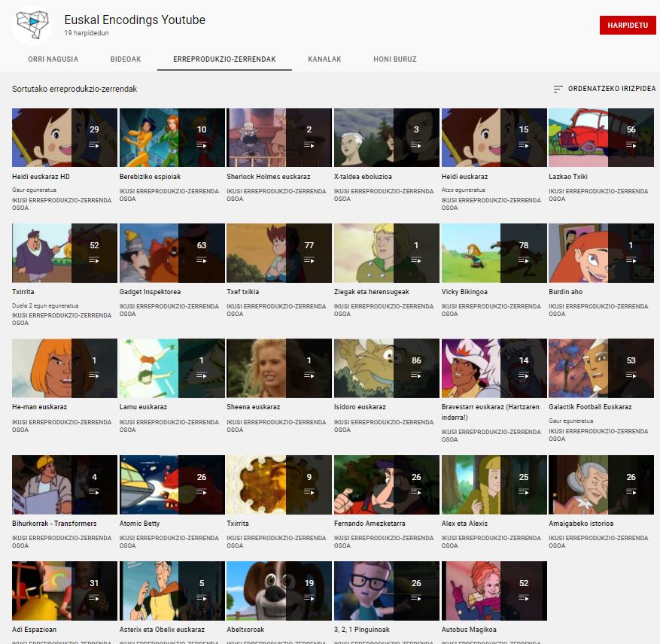Click the playlist icon on Gadget Inspektorea thumbnail
This screenshot has height=644, width=660.
click(201, 260)
